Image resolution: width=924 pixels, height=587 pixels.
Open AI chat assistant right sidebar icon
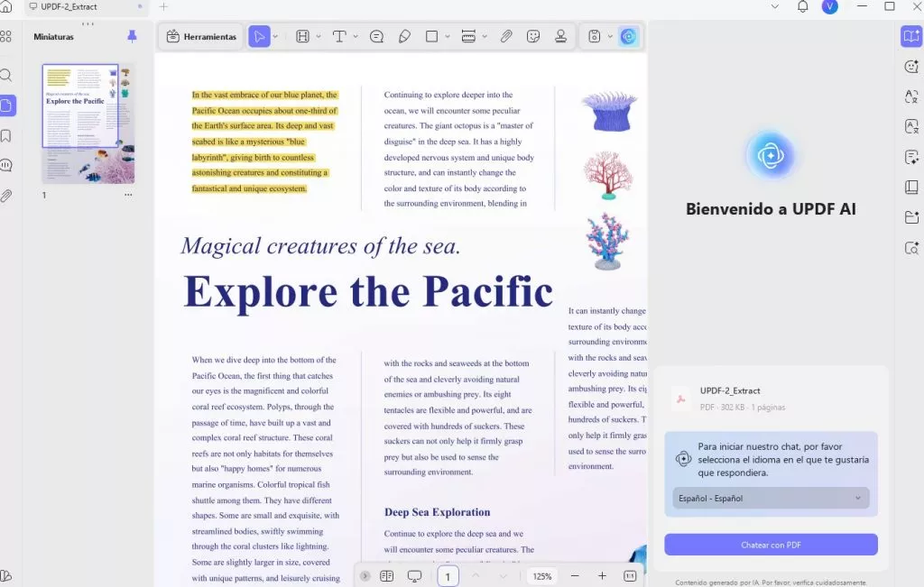(911, 67)
